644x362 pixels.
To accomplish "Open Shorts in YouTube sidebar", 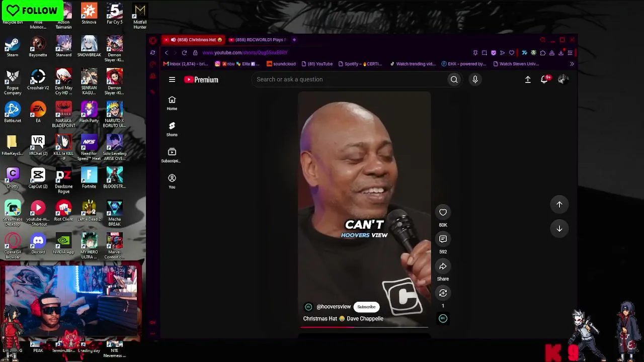I will coord(172,129).
